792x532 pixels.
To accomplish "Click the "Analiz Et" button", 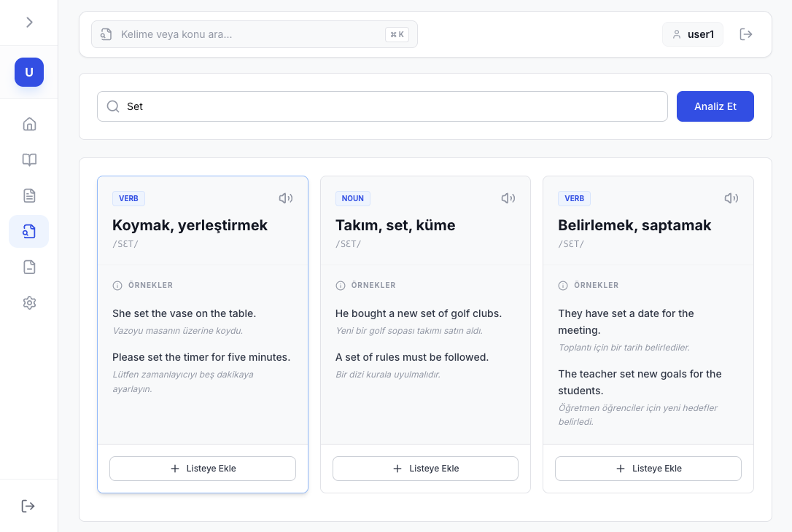I will pyautogui.click(x=715, y=106).
